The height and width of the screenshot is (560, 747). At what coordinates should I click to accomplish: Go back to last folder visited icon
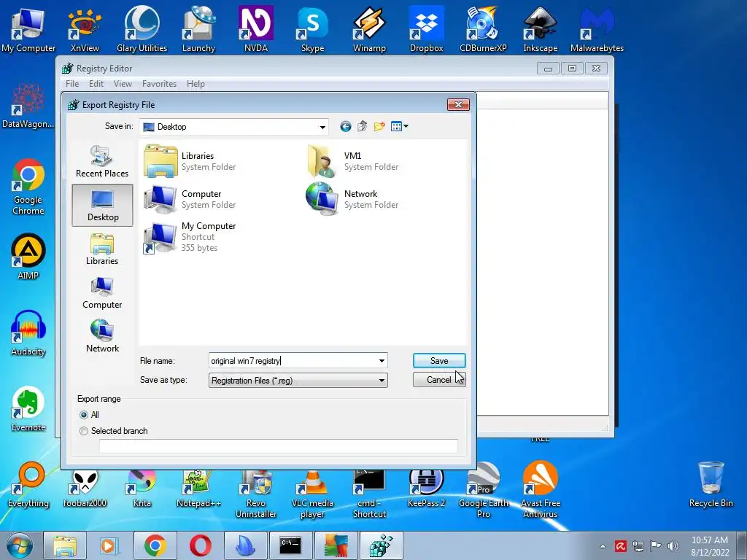tap(345, 126)
